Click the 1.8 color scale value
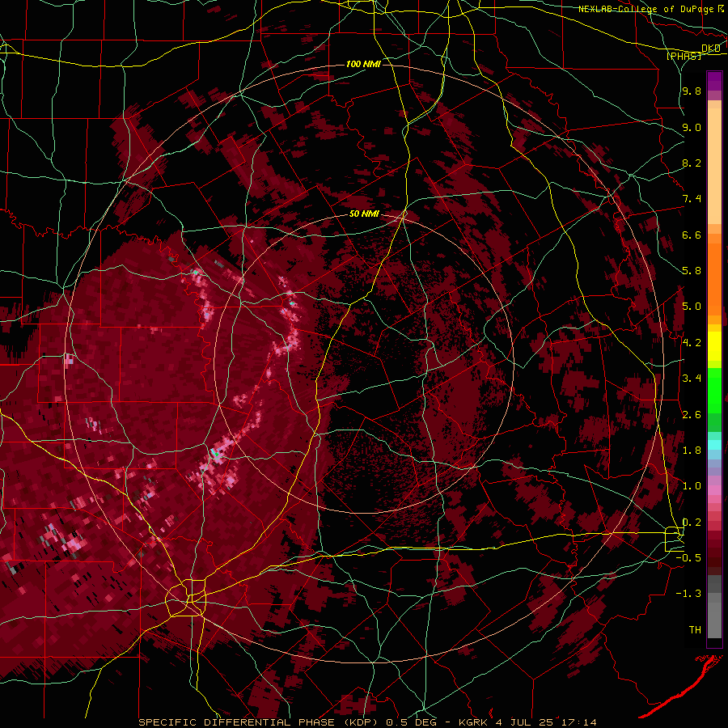728x728 pixels. (x=692, y=451)
